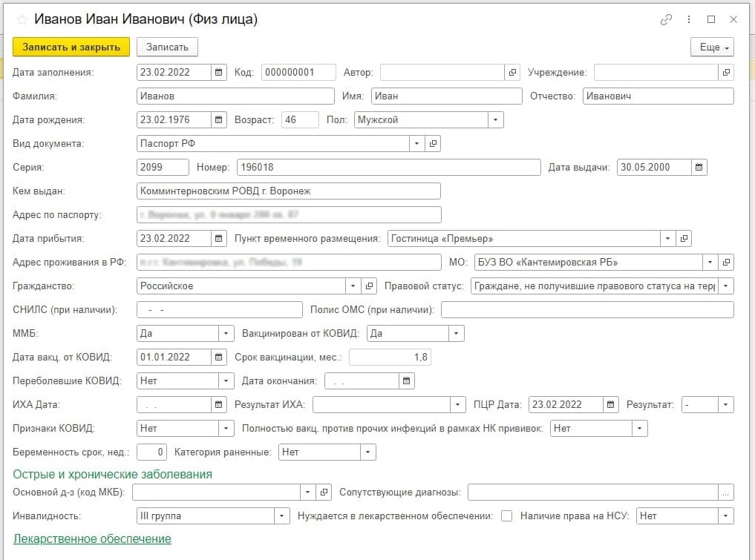
Task: Click Беременность срок, нед. field
Action: click(151, 452)
